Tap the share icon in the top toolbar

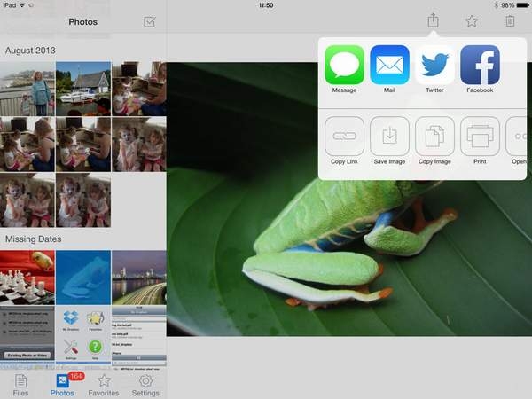click(433, 20)
